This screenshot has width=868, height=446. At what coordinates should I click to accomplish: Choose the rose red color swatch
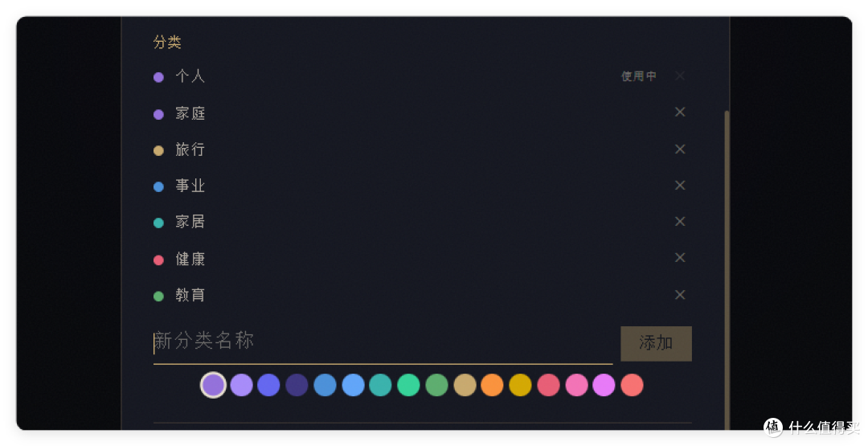pos(549,385)
